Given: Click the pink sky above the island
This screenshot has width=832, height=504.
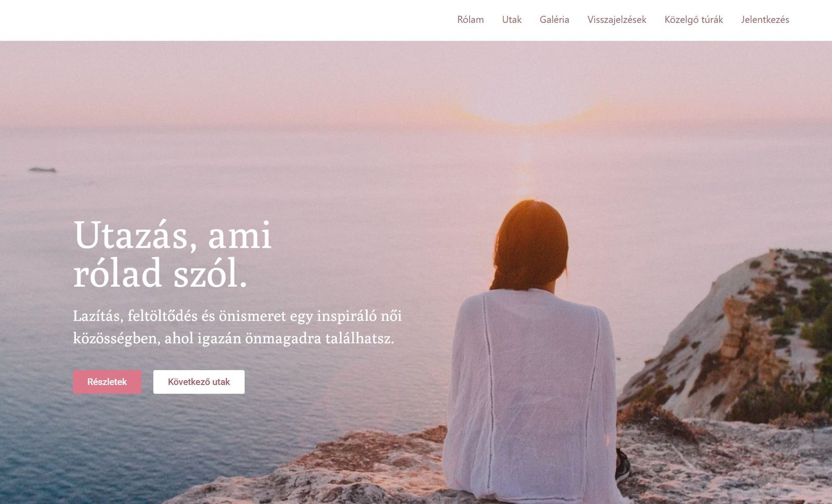Looking at the screenshot, I should tap(43, 104).
